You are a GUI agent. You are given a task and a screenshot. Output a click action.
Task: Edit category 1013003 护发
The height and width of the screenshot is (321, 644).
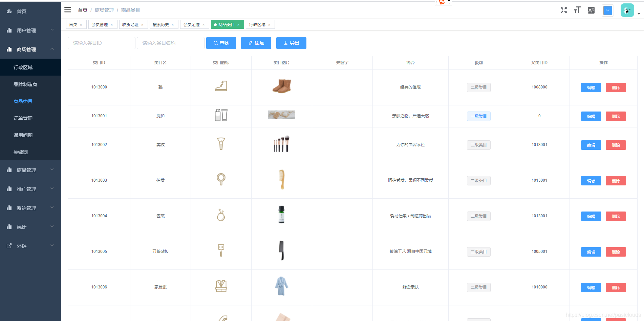pos(591,181)
